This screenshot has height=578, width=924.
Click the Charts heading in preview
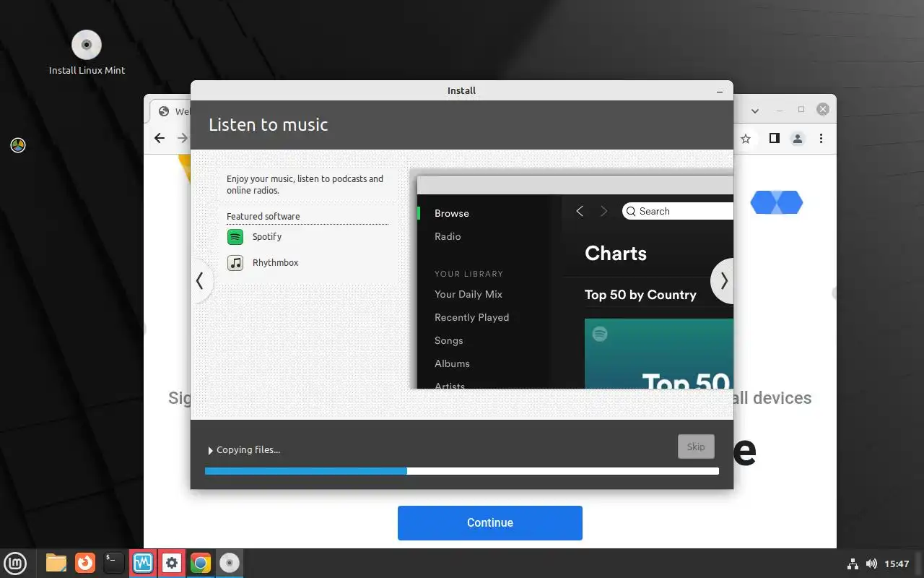tap(616, 254)
